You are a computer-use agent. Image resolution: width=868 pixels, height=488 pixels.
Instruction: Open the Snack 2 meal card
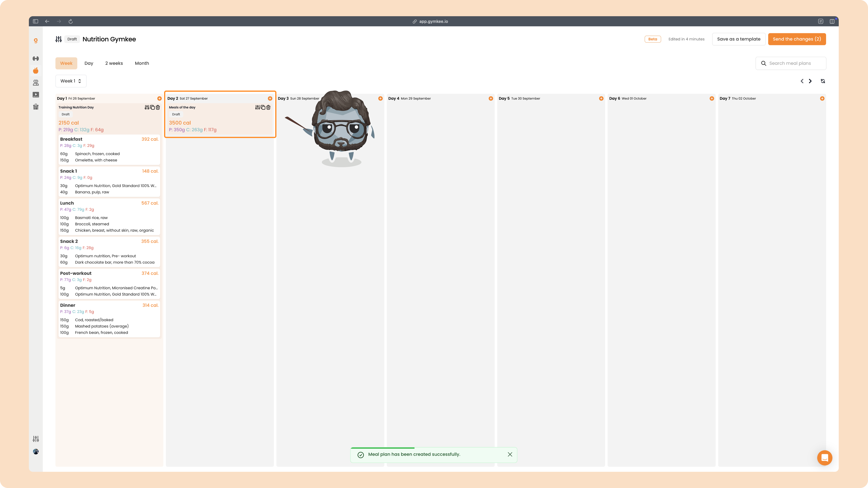(x=109, y=252)
